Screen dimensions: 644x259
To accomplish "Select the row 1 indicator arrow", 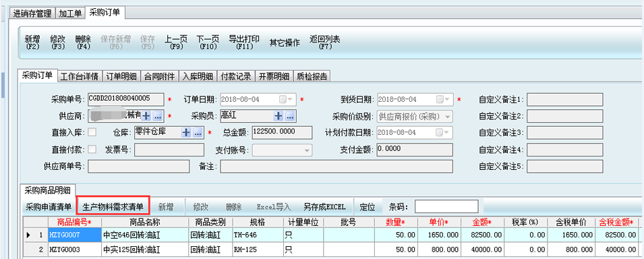I will pyautogui.click(x=28, y=235).
